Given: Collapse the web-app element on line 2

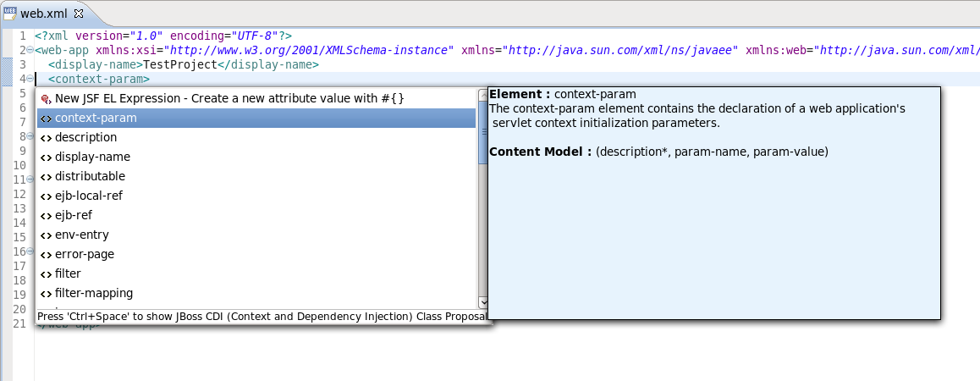Looking at the screenshot, I should 30,50.
